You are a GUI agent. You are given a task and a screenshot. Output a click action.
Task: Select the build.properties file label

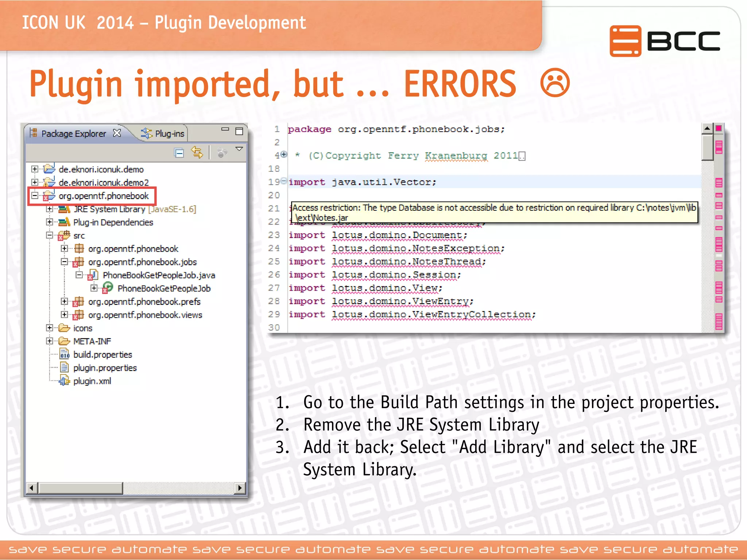click(x=102, y=354)
